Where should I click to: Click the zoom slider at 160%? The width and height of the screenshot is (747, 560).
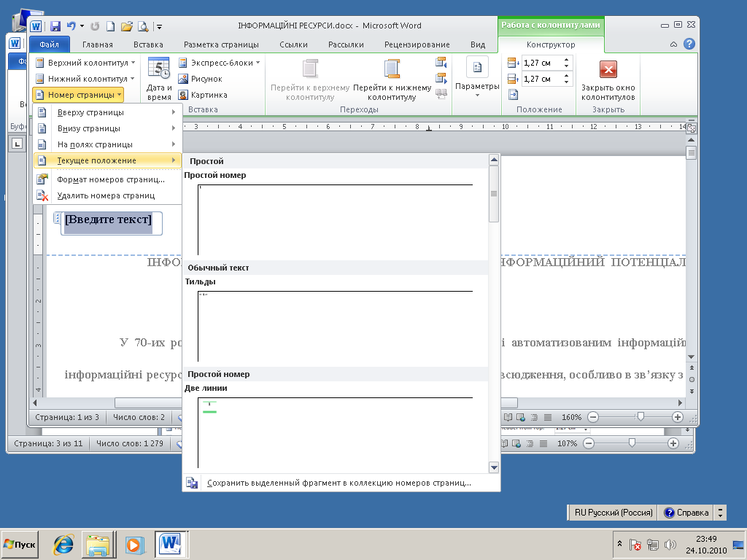(x=640, y=417)
